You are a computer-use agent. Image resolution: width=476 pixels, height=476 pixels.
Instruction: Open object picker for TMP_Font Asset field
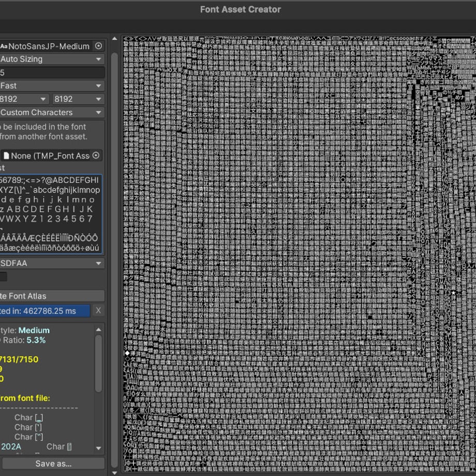pos(96,155)
